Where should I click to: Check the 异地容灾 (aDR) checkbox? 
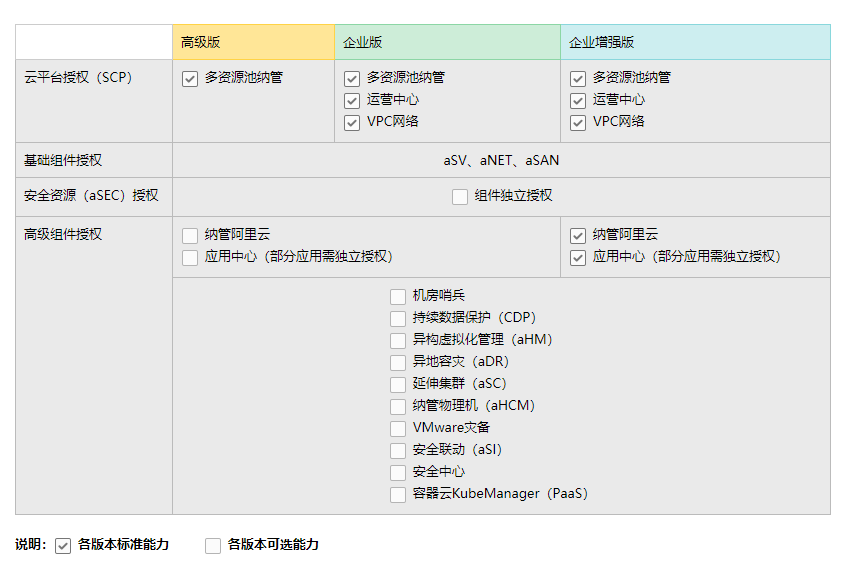tap(398, 363)
